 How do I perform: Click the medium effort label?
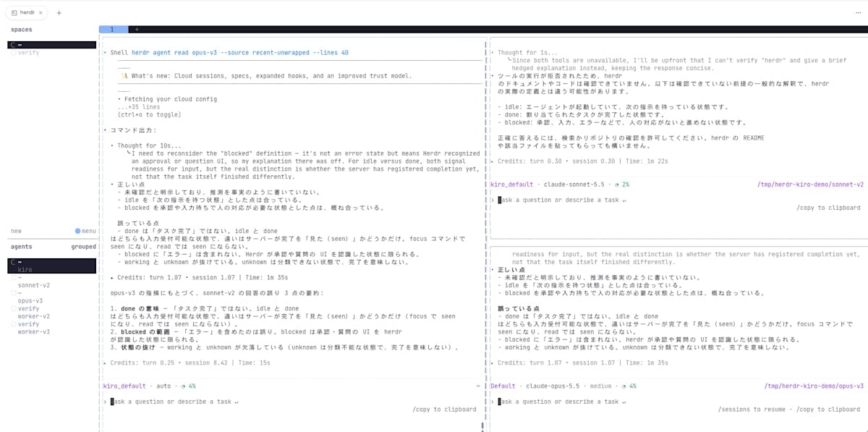(x=602, y=386)
